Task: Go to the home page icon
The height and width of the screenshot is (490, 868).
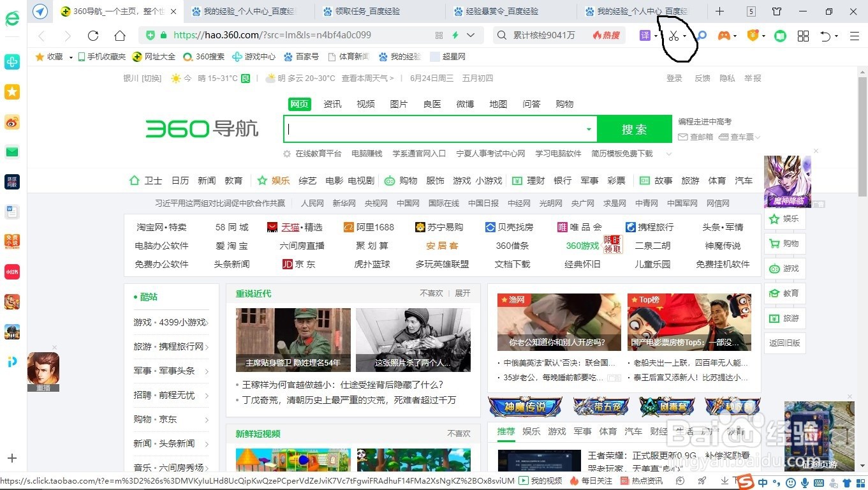Action: (x=120, y=36)
